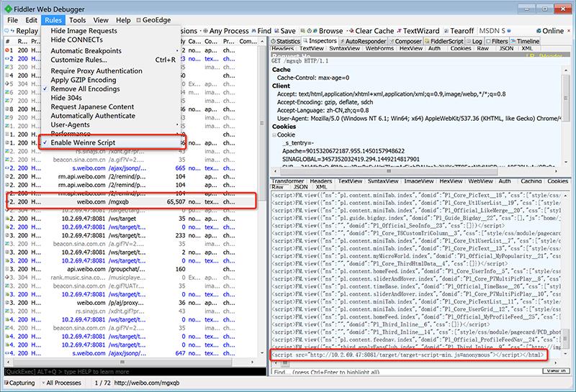The image size is (576, 392).
Task: Click the Online status icon
Action: (537, 31)
